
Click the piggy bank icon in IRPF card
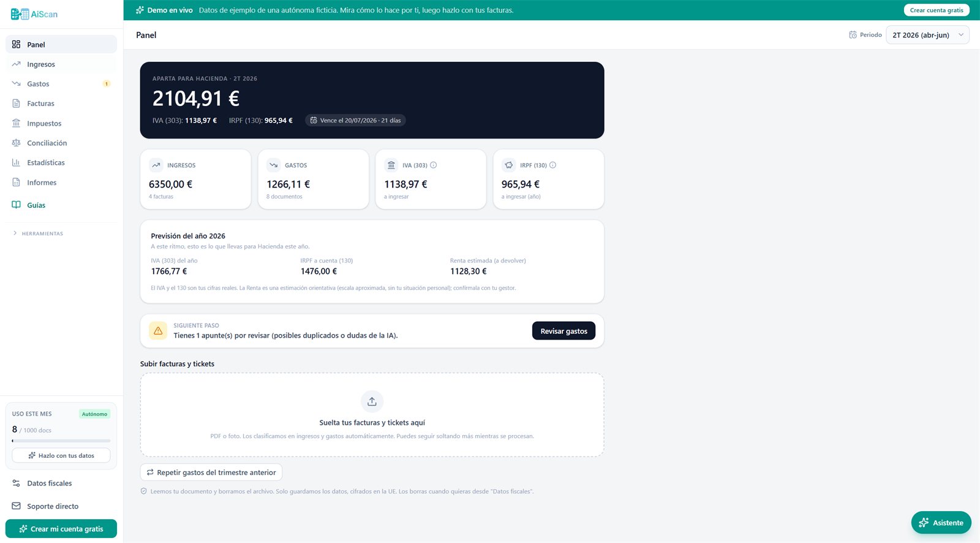tap(509, 165)
